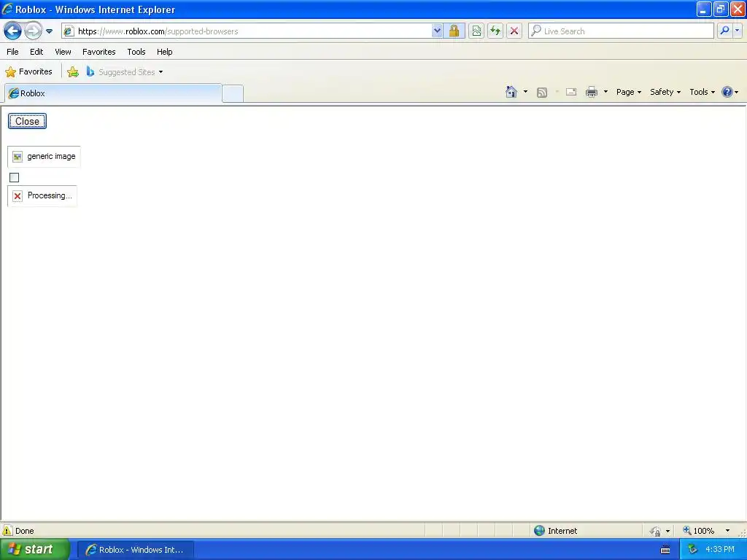This screenshot has height=560, width=747.
Task: Click the Internet zone globe icon
Action: pyautogui.click(x=539, y=531)
